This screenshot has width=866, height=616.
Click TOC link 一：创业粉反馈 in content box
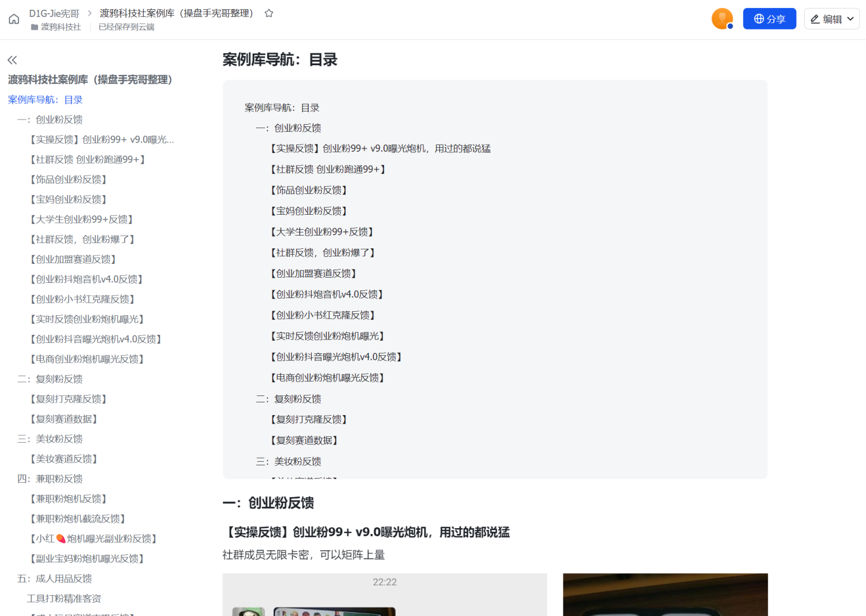pos(288,128)
